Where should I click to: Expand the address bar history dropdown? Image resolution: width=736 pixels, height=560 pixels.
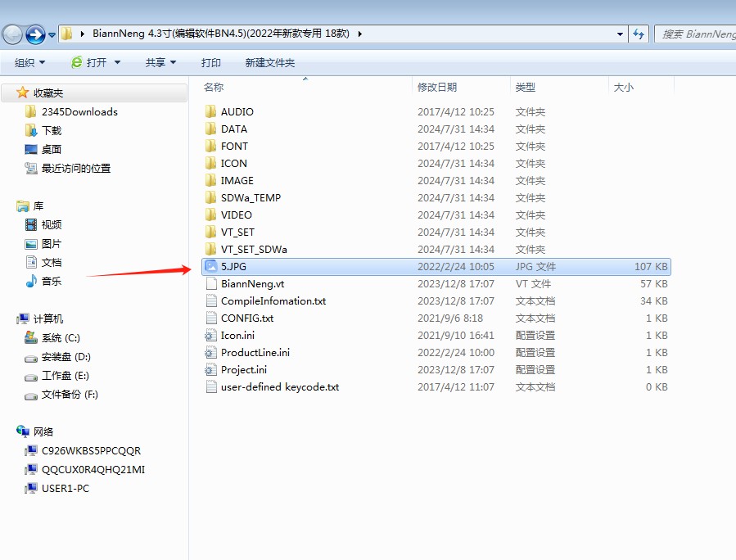(620, 34)
